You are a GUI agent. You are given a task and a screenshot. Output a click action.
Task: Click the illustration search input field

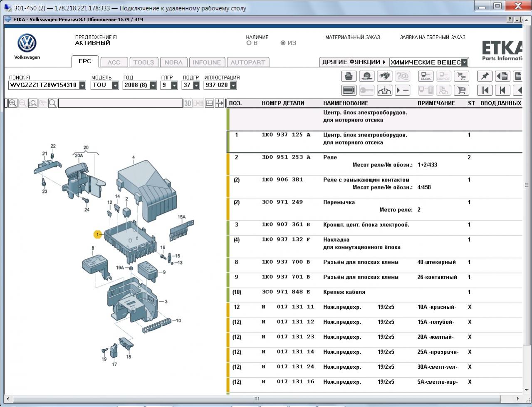click(121, 103)
